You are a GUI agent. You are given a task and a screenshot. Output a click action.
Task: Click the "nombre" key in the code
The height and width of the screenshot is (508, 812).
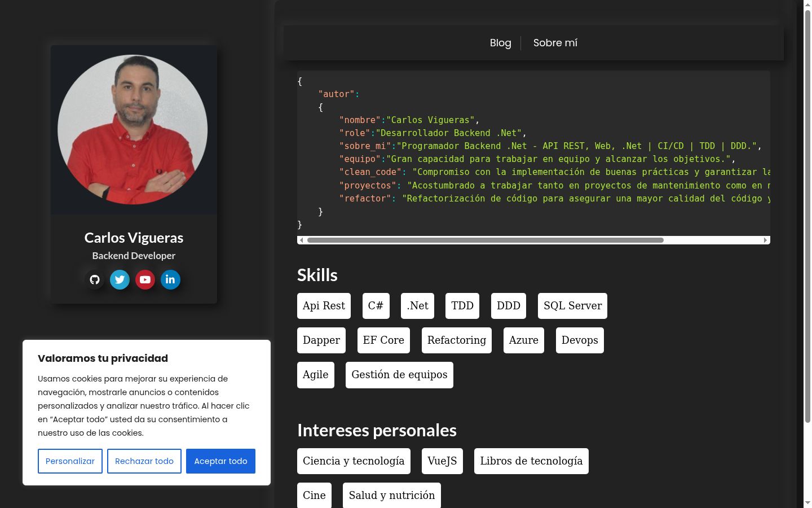click(x=360, y=120)
